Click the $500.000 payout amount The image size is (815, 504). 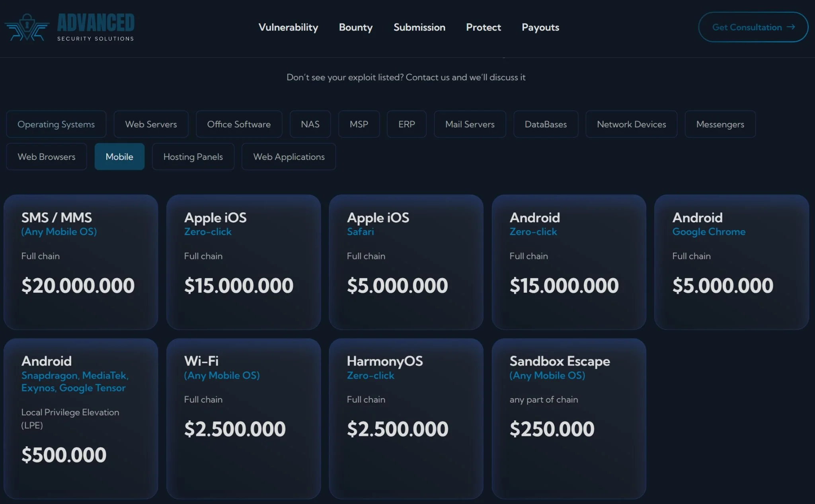64,455
